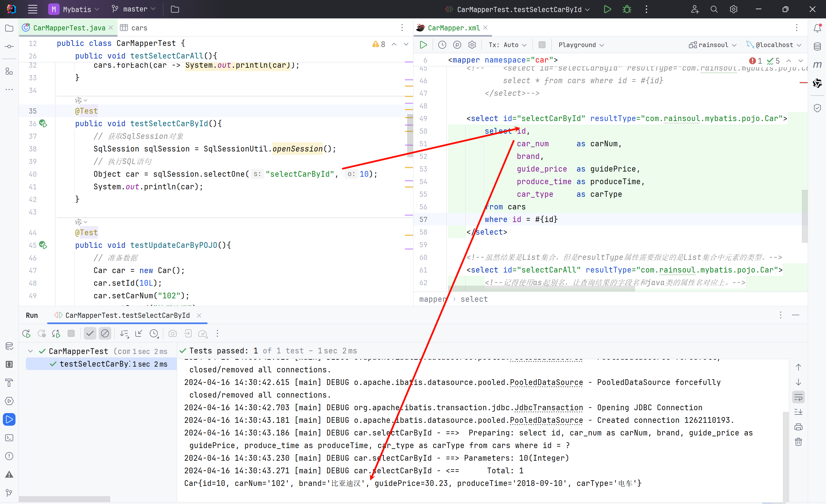Open the Playground mode dropdown
The height and width of the screenshot is (504, 826).
coord(581,45)
